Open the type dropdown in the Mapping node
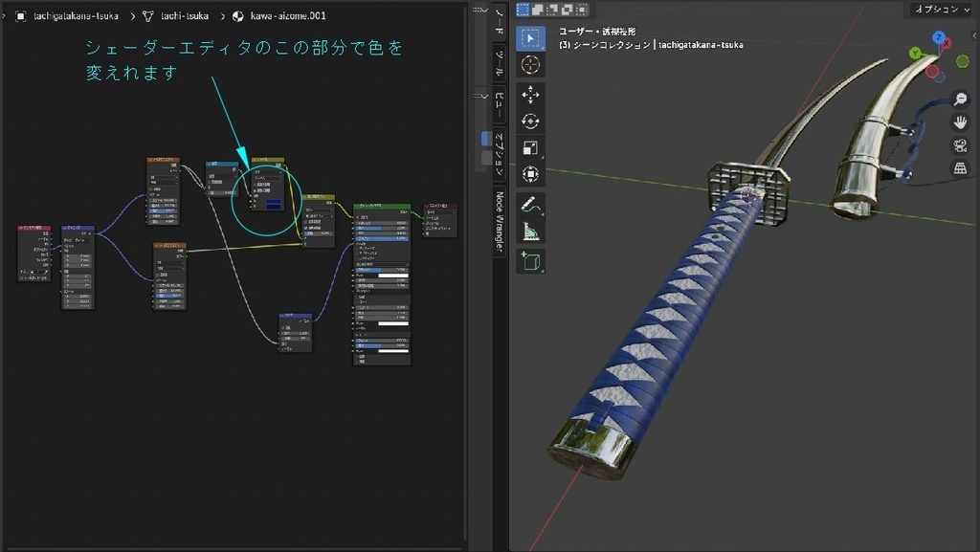980x552 pixels. pyautogui.click(x=78, y=240)
